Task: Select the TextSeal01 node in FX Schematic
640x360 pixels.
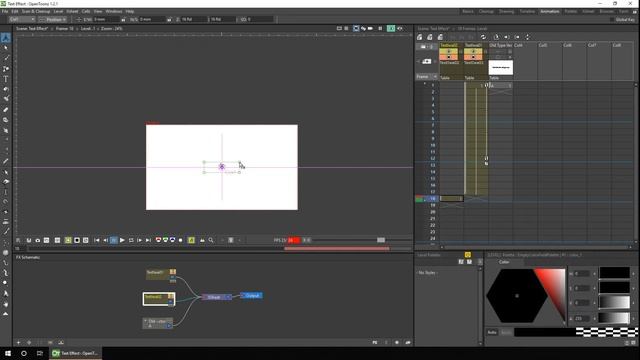Action: [161, 275]
